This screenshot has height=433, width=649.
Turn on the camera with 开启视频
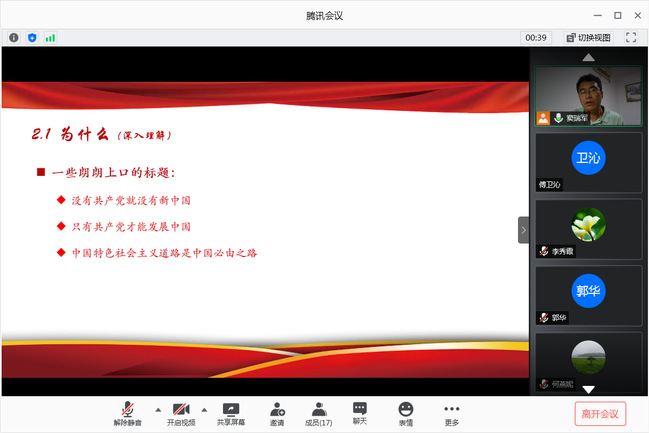[x=181, y=413]
